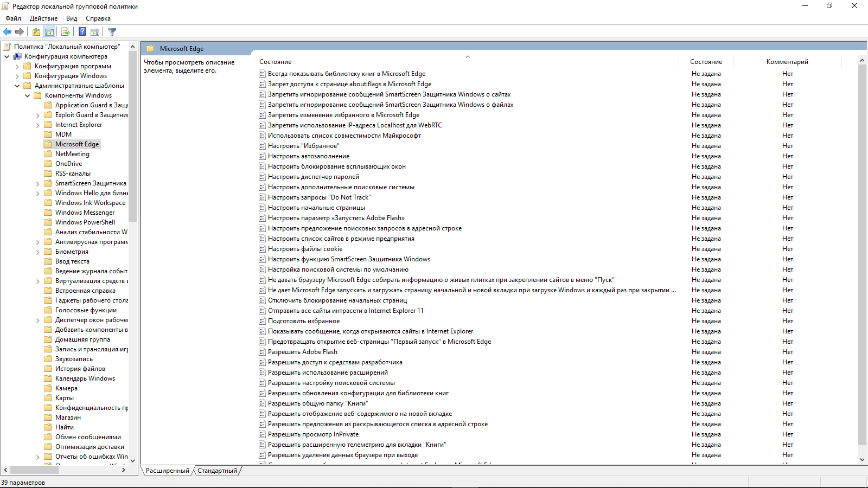Click the folder icon beside NetMeeting

[x=48, y=154]
